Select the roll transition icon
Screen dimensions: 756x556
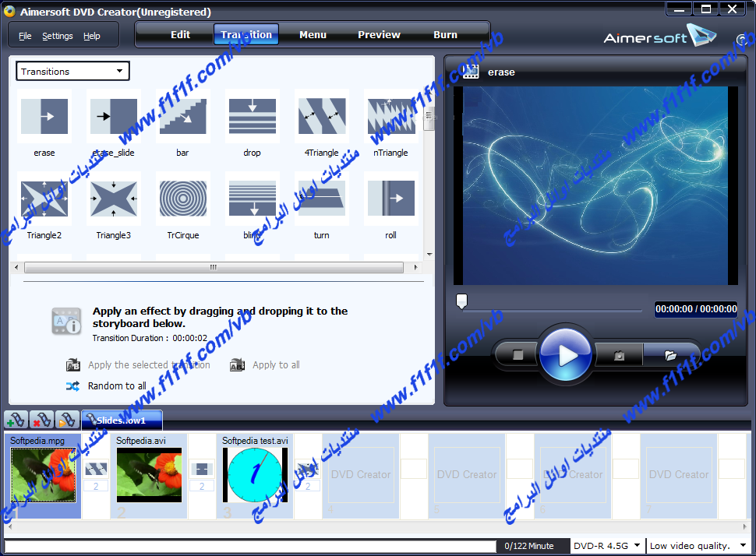tap(390, 199)
